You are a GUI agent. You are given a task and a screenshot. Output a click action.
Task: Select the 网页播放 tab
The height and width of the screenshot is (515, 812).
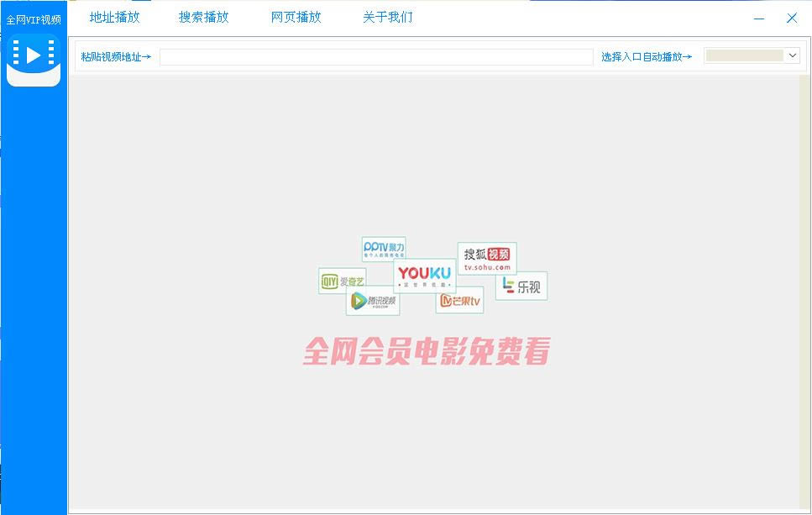[296, 17]
